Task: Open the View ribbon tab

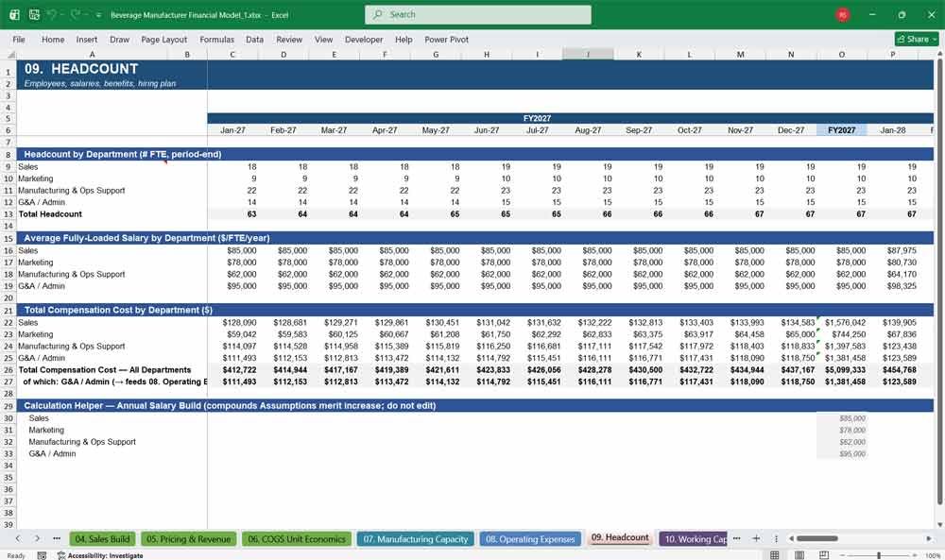Action: pos(323,39)
